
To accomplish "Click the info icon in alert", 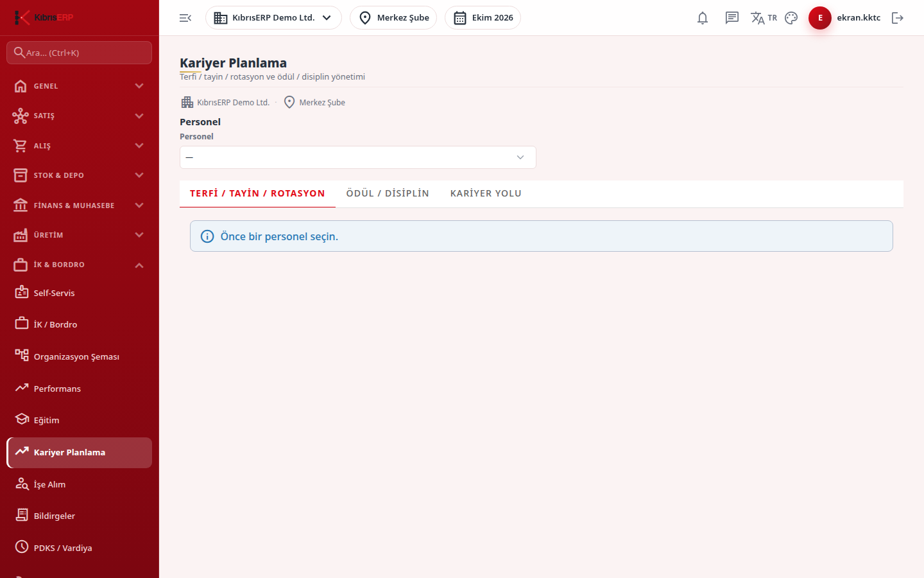I will [x=207, y=236].
